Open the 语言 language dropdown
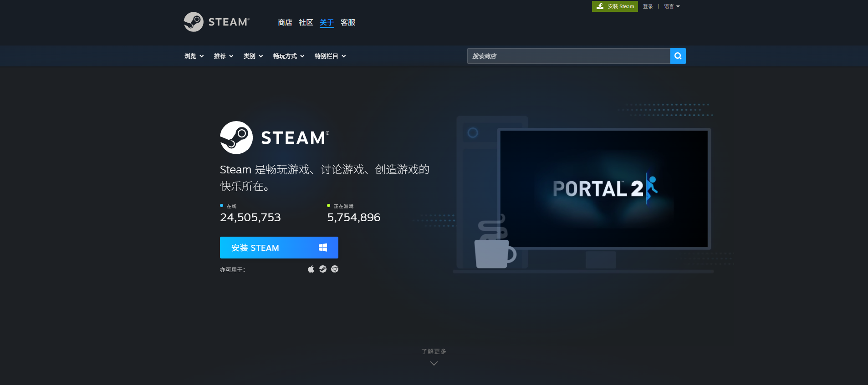This screenshot has width=868, height=385. point(672,6)
